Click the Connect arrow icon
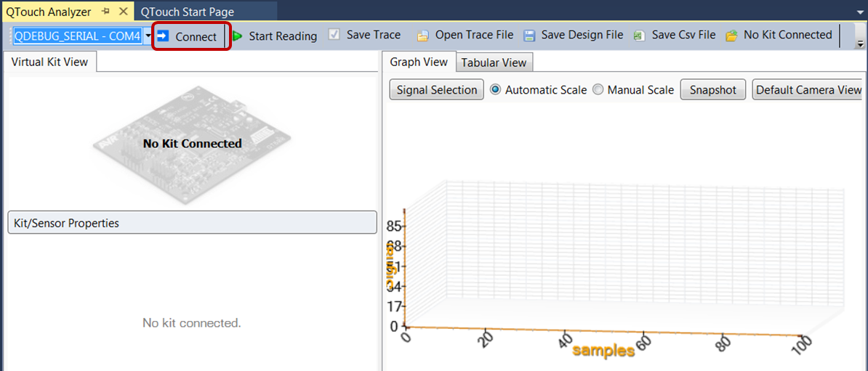The width and height of the screenshot is (868, 371). 163,36
